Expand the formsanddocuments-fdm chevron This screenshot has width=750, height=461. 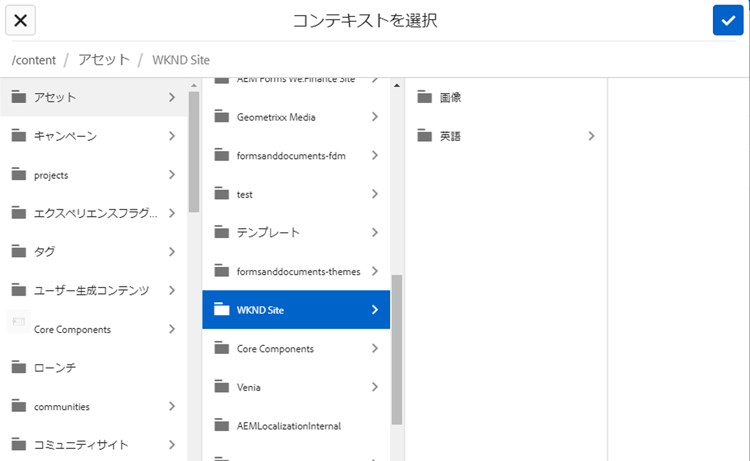coord(375,155)
